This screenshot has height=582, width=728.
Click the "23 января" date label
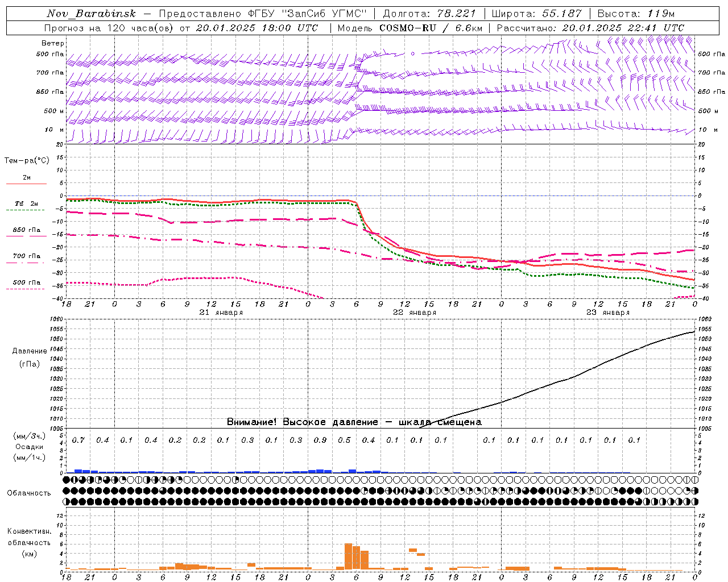[x=608, y=313]
